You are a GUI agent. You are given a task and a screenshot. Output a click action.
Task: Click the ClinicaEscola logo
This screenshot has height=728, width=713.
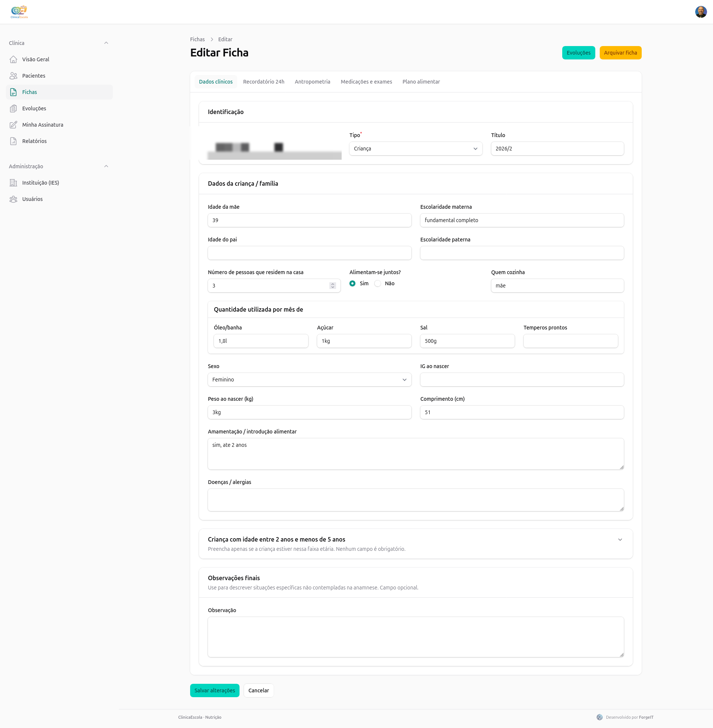[19, 12]
